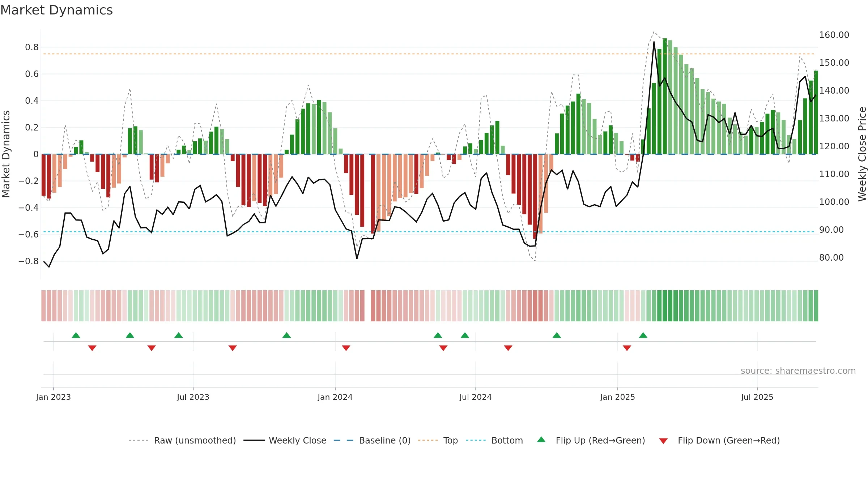Viewport: 868px width, 488px height.
Task: Click the 110.00 price tick on right axis
Action: 834,174
